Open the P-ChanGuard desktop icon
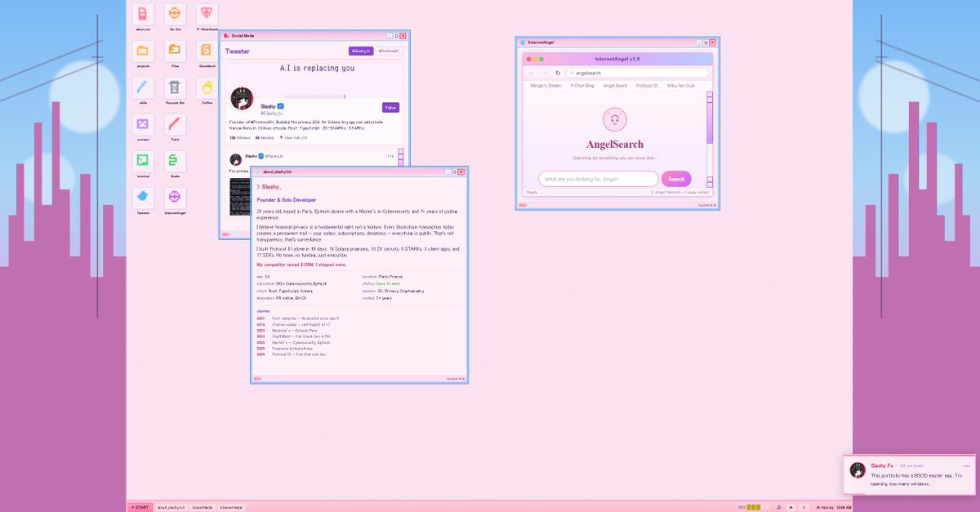The width and height of the screenshot is (980, 512). (207, 14)
